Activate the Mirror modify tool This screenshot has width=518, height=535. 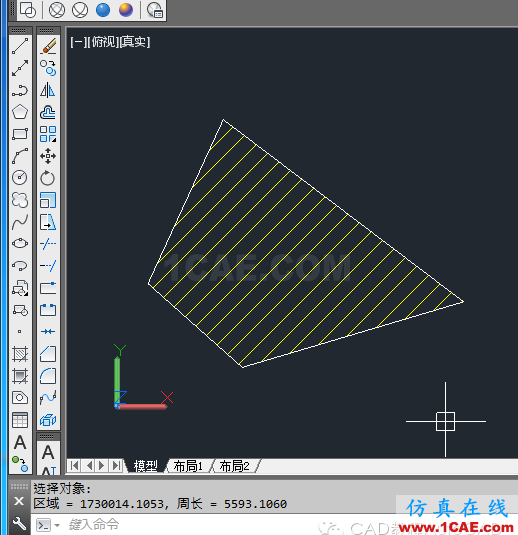point(48,90)
